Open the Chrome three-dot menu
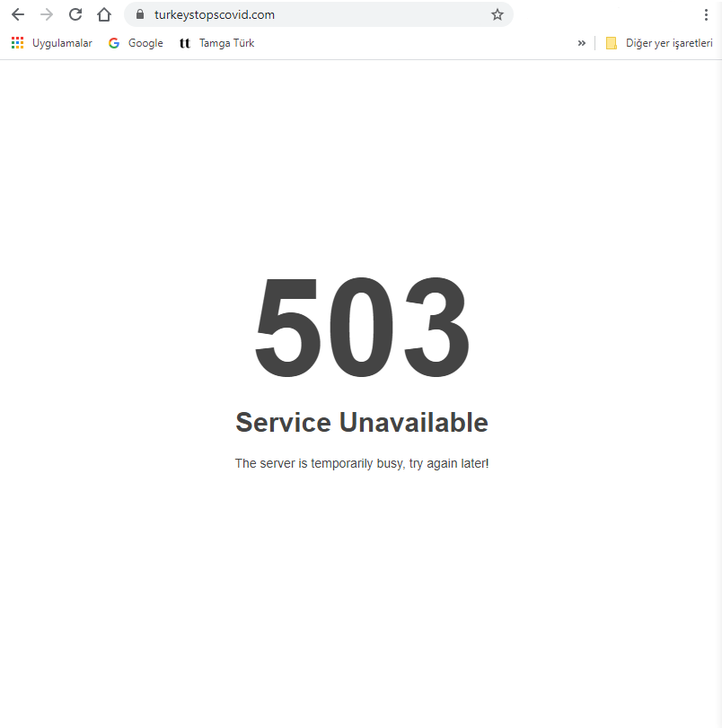 (706, 15)
